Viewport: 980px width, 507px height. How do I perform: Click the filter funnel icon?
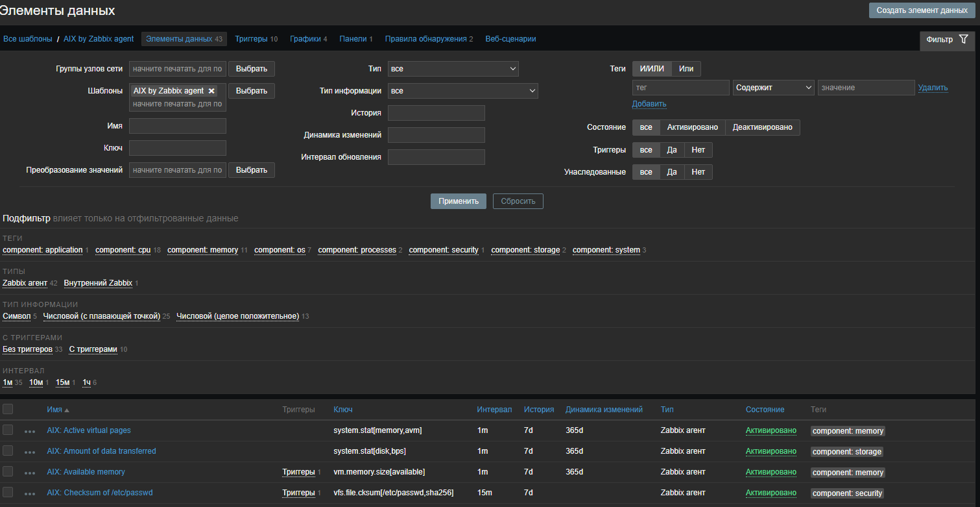click(x=963, y=40)
